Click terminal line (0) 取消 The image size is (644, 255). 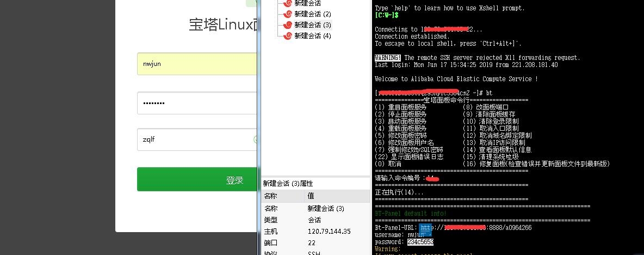(388, 163)
